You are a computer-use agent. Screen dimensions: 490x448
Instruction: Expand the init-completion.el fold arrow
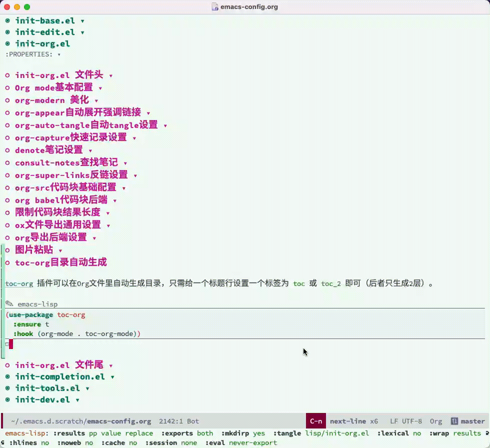(113, 377)
